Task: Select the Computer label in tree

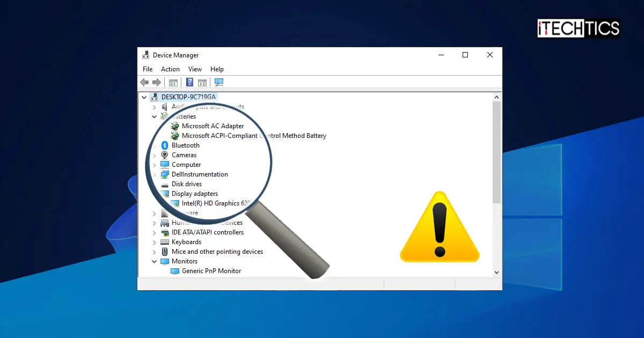Action: tap(186, 165)
